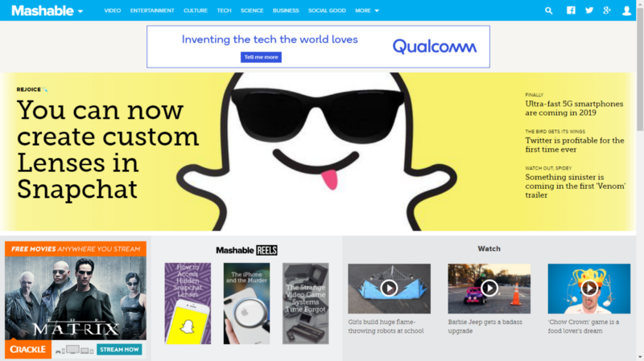Viewport: 644px width, 361px height.
Task: Open the search magnifier icon
Action: click(549, 10)
